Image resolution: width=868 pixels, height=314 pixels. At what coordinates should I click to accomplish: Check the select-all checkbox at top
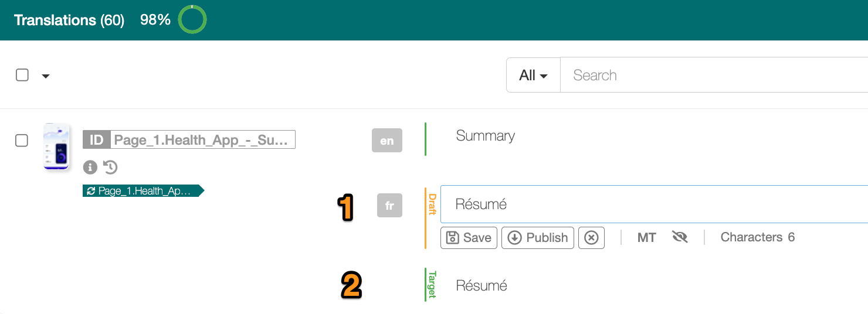[x=22, y=75]
